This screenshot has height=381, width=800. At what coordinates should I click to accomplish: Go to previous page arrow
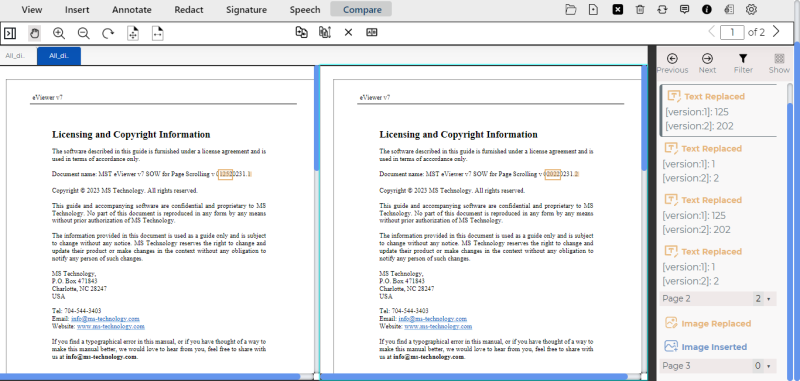(x=711, y=32)
